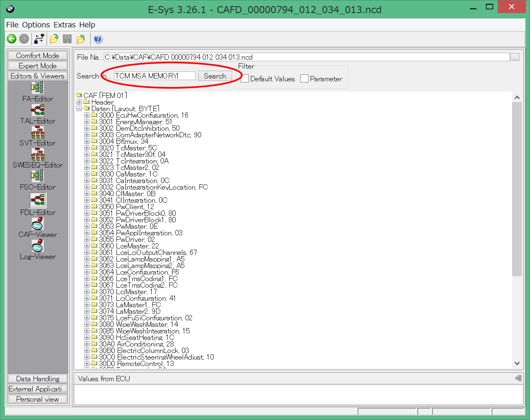530x420 pixels.
Task: Open the Editors & Viewers section
Action: tap(38, 76)
